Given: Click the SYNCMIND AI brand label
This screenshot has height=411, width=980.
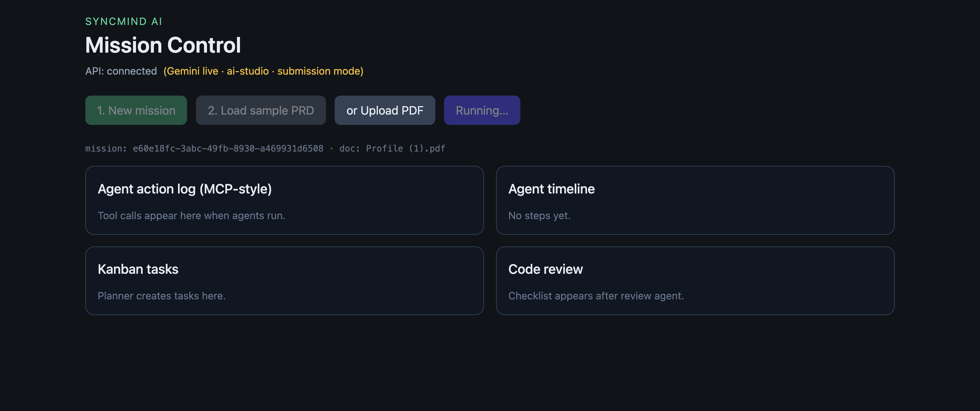Looking at the screenshot, I should (124, 22).
